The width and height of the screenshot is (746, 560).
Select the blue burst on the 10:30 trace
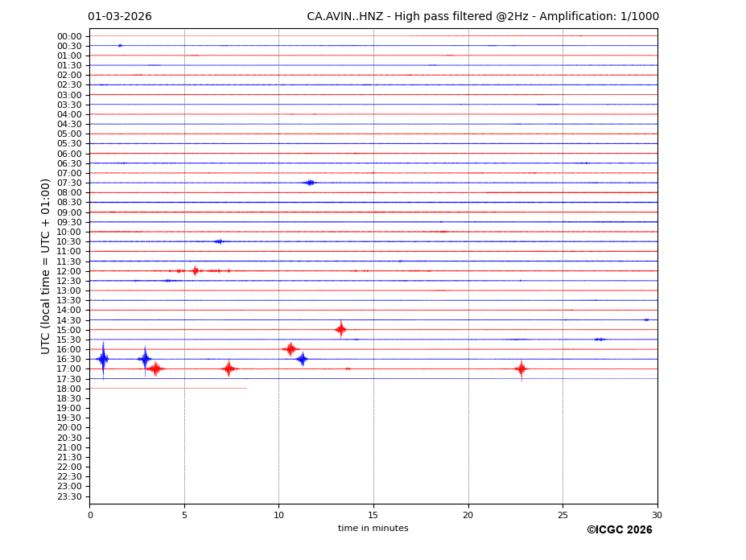pos(218,241)
